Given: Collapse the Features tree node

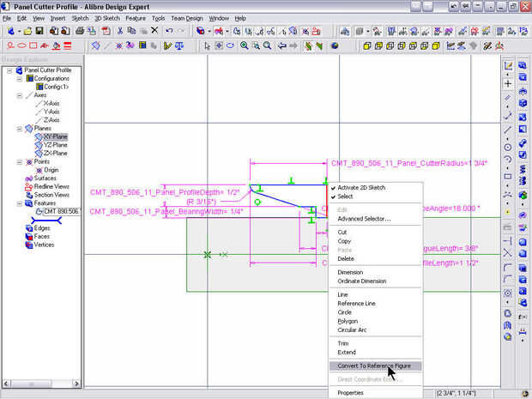Looking at the screenshot, I should (18, 203).
